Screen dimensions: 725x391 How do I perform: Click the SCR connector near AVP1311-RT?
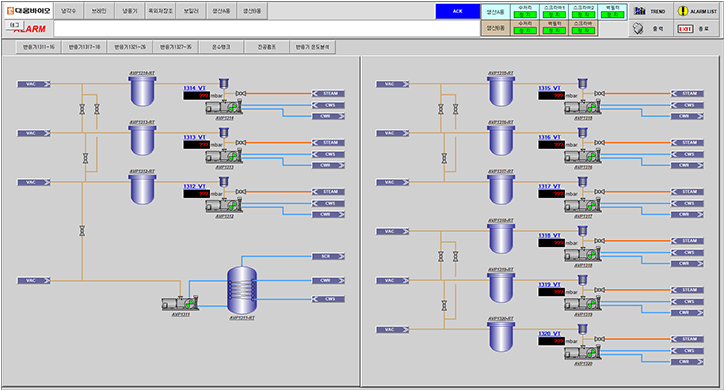coord(328,256)
